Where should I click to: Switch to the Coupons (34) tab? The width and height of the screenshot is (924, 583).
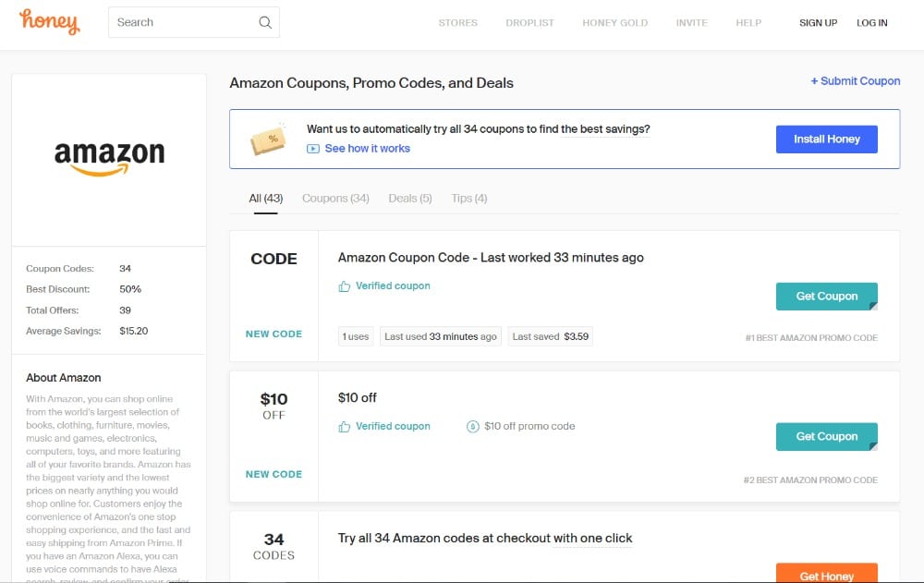pos(335,199)
